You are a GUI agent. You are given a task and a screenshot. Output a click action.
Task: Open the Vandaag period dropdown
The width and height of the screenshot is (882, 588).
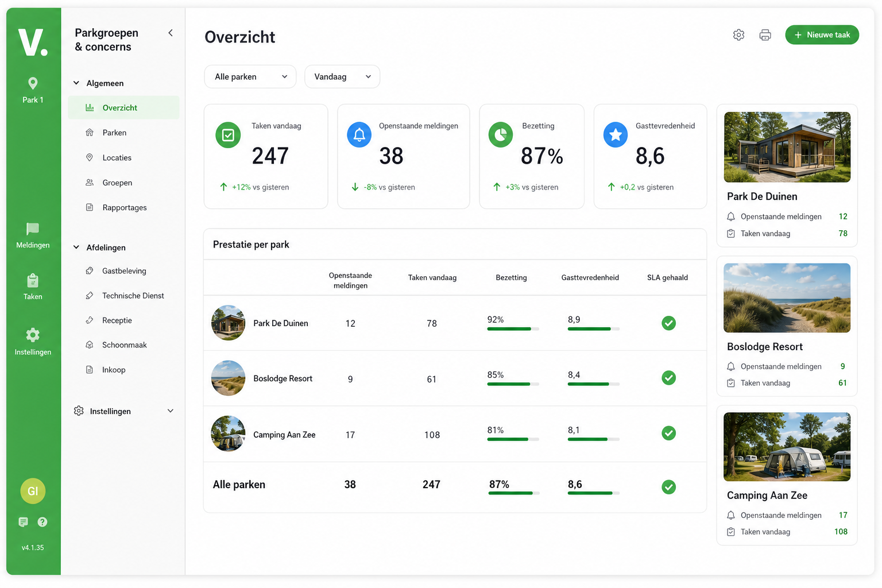pyautogui.click(x=342, y=77)
